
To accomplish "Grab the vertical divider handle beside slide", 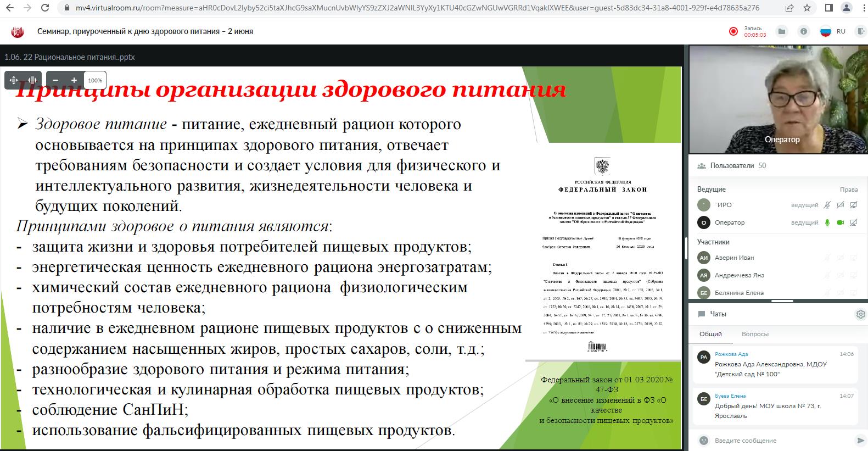I will click(686, 248).
